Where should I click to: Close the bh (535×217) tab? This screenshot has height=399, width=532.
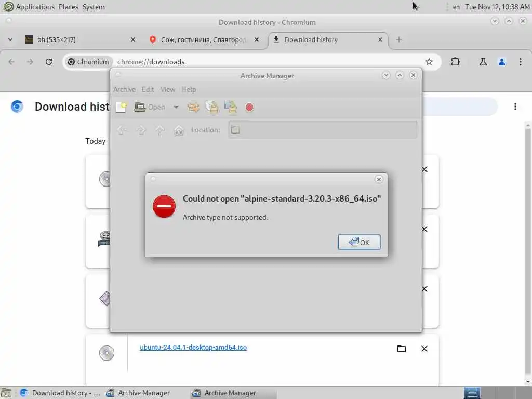(x=133, y=39)
